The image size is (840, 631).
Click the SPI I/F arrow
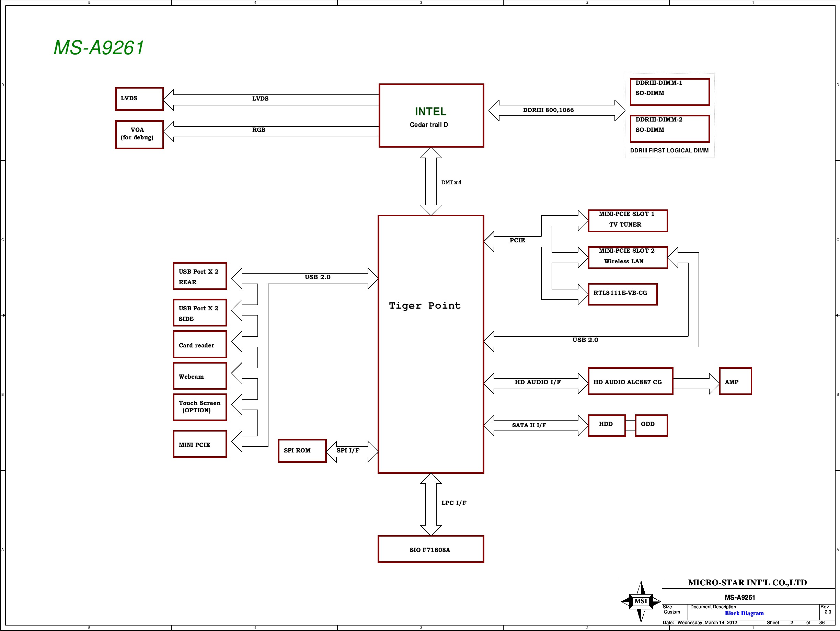tap(352, 451)
